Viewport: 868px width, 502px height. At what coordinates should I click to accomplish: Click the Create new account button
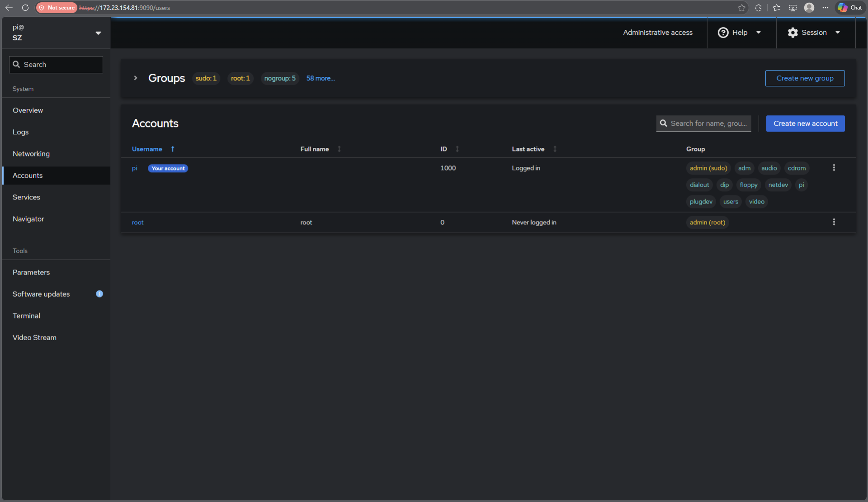805,123
